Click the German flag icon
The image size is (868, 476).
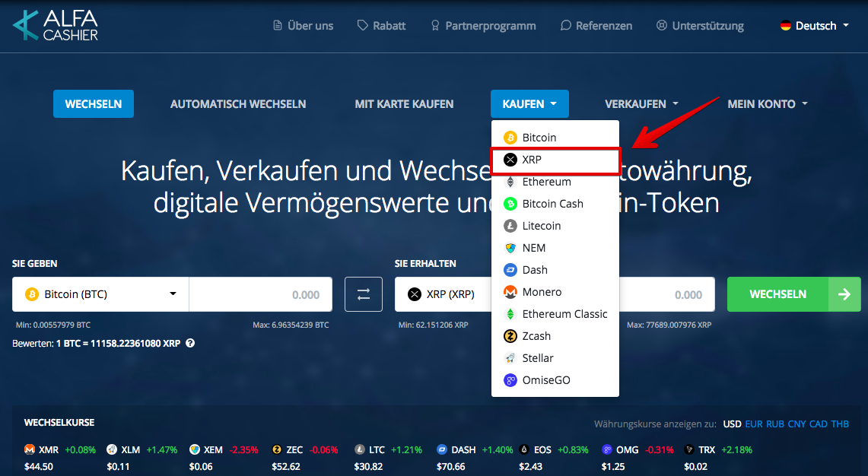tap(786, 25)
